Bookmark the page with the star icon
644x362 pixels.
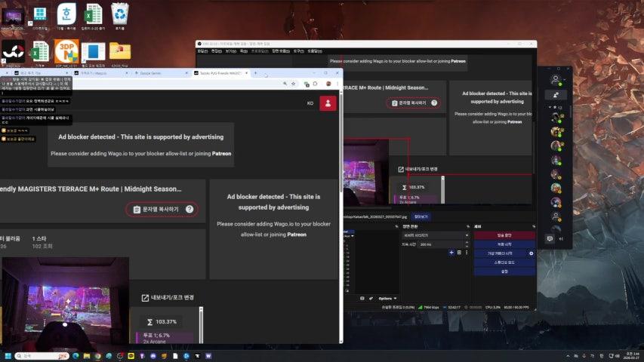[x=294, y=84]
